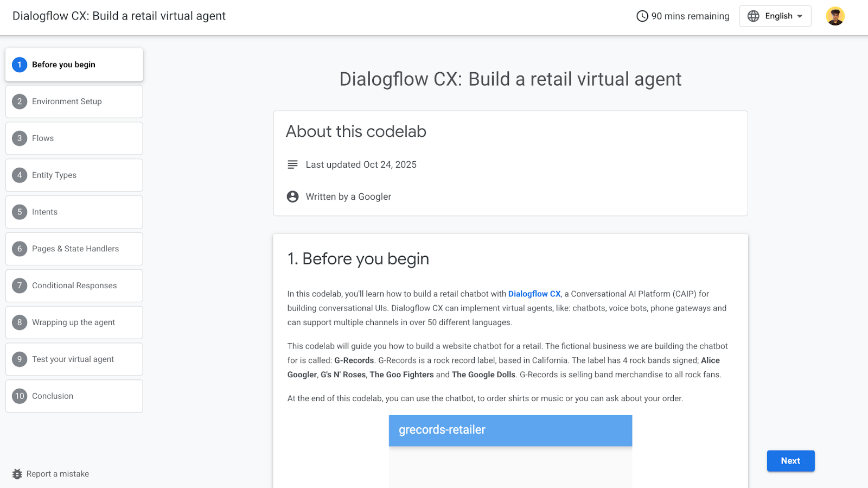Open the English language dropdown

[x=775, y=16]
